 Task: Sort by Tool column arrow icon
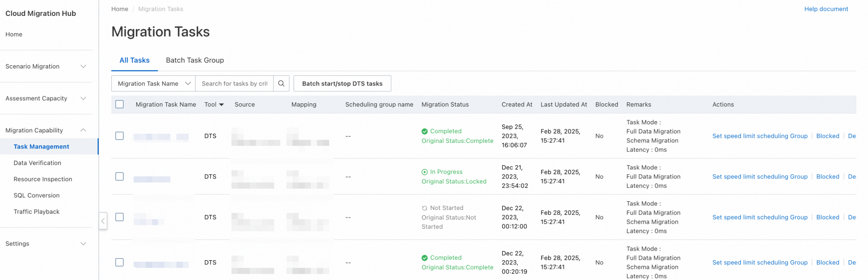[x=221, y=105]
